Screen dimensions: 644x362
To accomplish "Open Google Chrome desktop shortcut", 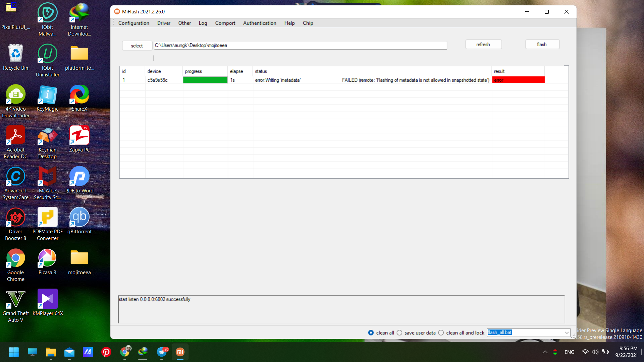I will point(15,265).
